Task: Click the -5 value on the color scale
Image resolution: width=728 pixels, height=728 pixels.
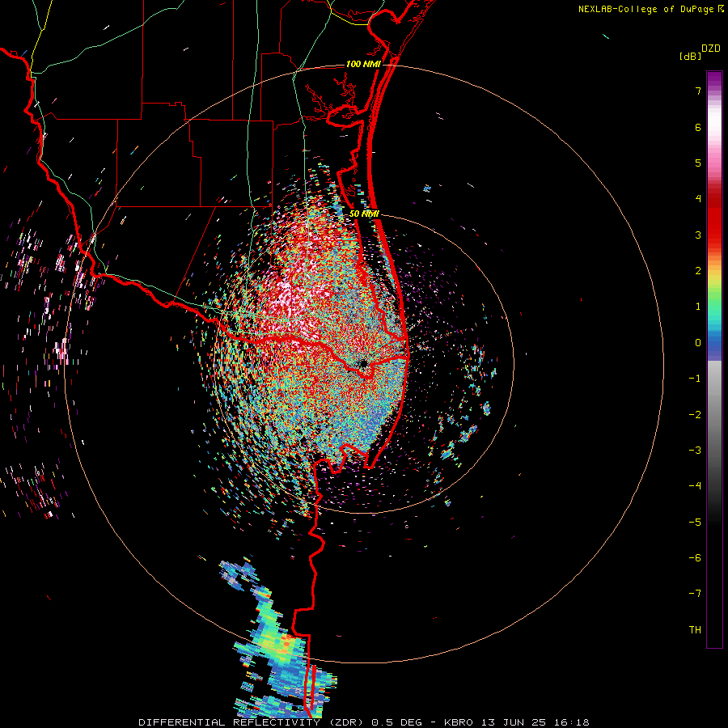Action: point(695,523)
